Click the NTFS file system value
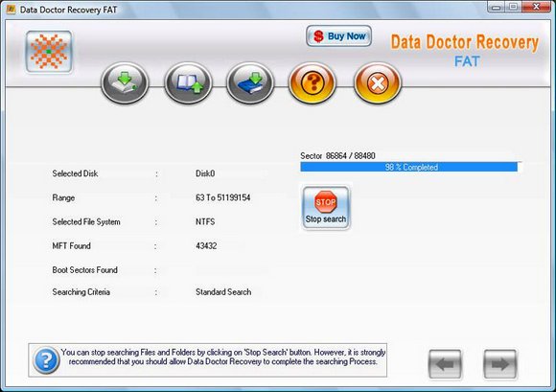Viewport: 556px width, 392px height. pos(205,221)
